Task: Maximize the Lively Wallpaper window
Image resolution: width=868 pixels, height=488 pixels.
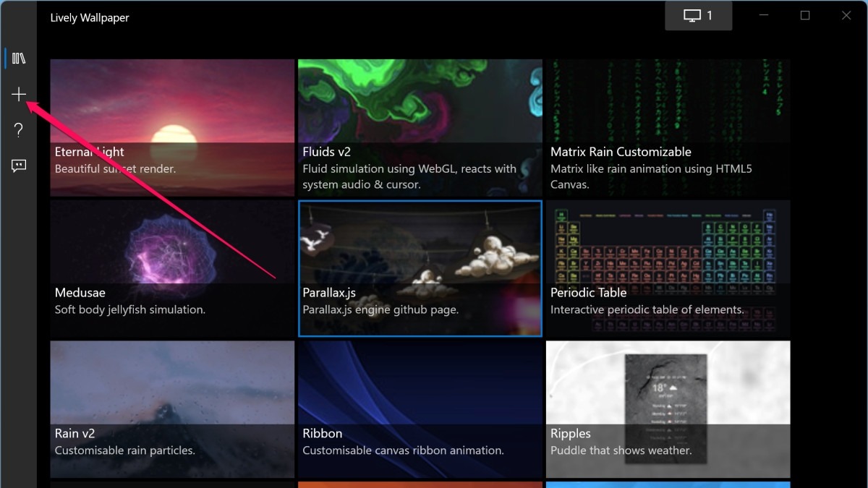Action: pos(805,15)
